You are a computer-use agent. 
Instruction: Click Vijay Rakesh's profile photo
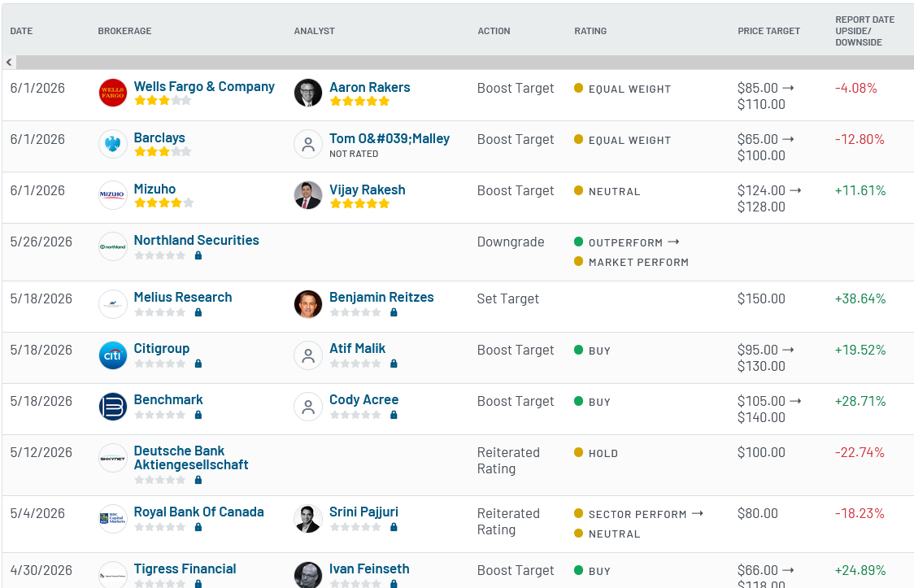[x=307, y=195]
